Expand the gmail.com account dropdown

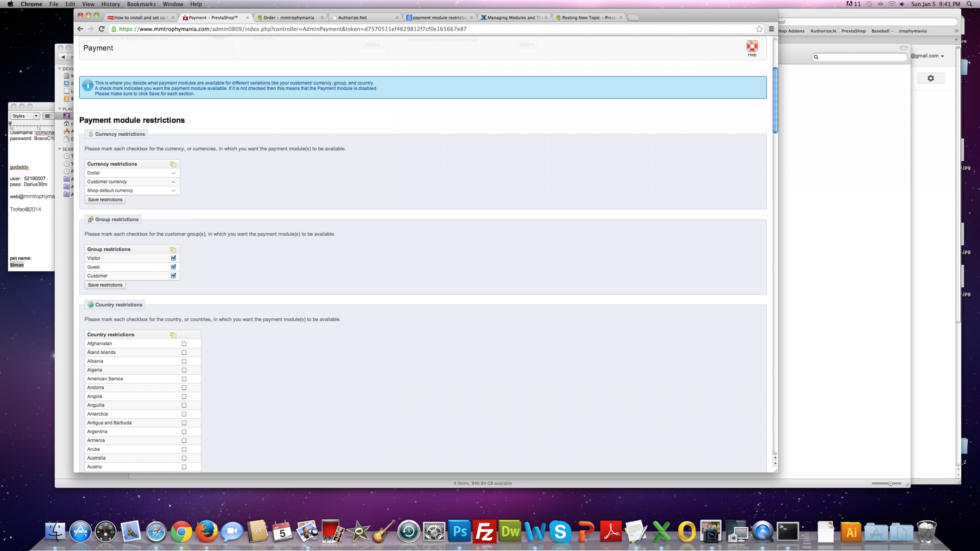(x=942, y=56)
